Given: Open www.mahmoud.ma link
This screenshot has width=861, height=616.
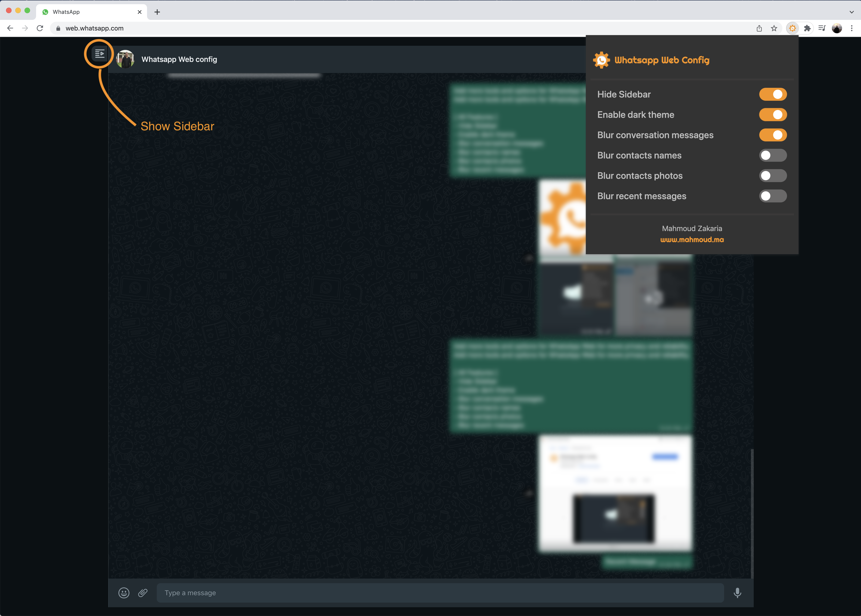Looking at the screenshot, I should pyautogui.click(x=692, y=240).
